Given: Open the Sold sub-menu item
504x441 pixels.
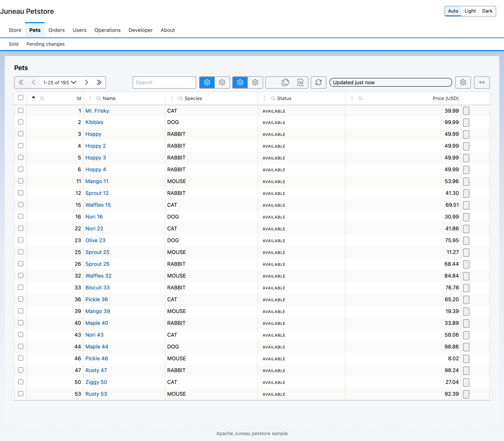Looking at the screenshot, I should (x=14, y=44).
